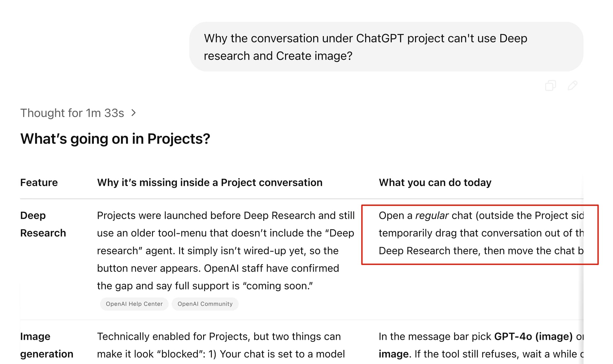Click the user question message bubble
The width and height of the screenshot is (613, 364).
click(386, 47)
